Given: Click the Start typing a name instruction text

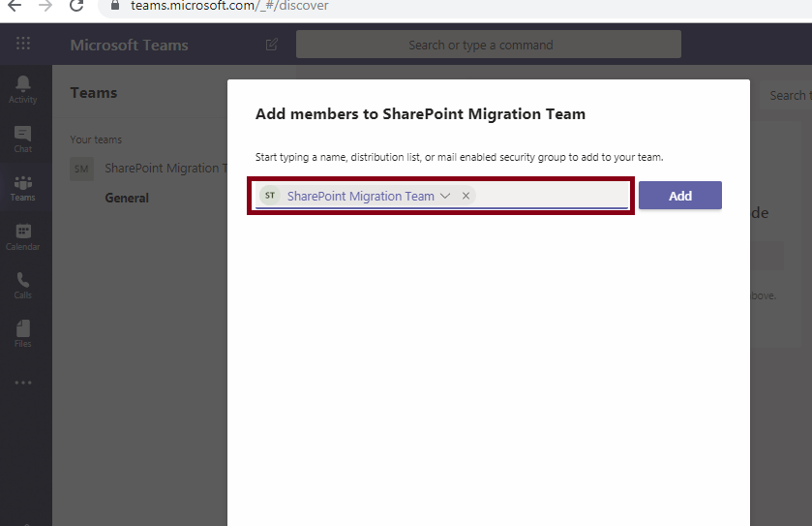Looking at the screenshot, I should (459, 157).
